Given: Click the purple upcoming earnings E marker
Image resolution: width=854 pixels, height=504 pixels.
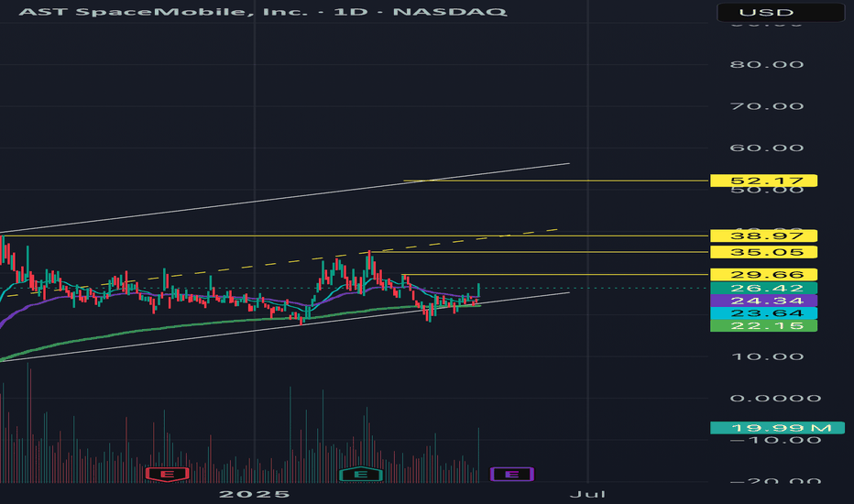Looking at the screenshot, I should coord(512,474).
